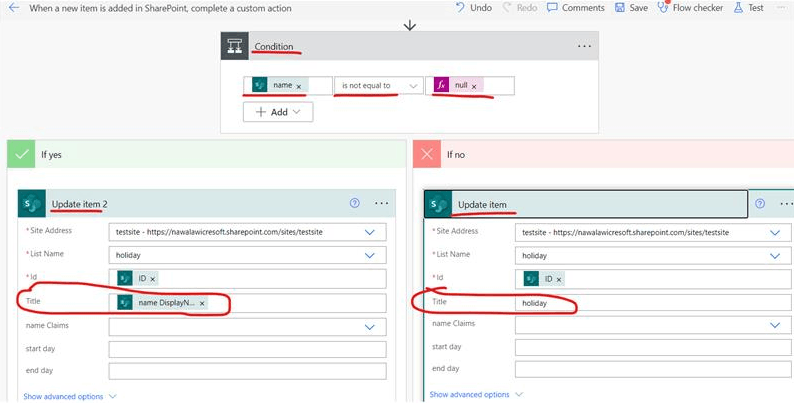Remove the name token in condition
This screenshot has height=403, width=794.
[299, 87]
